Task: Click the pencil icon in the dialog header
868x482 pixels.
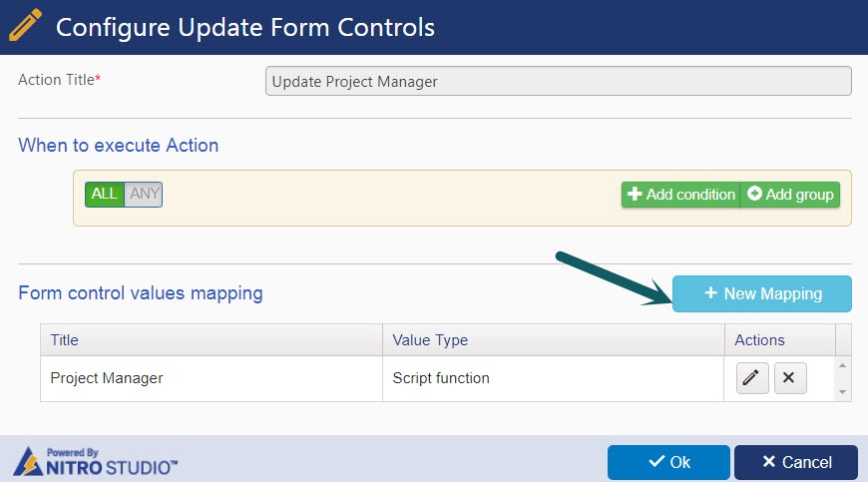Action: [25, 25]
